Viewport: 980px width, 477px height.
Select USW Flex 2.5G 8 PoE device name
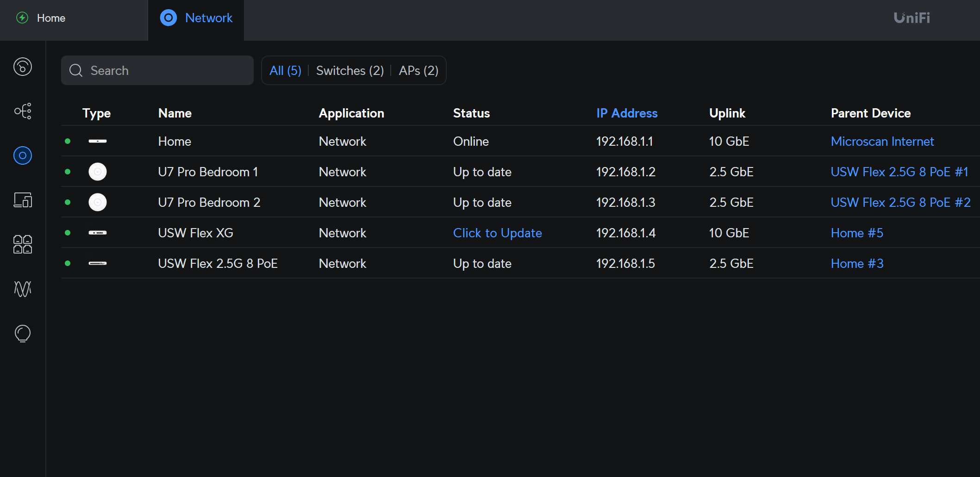click(218, 263)
